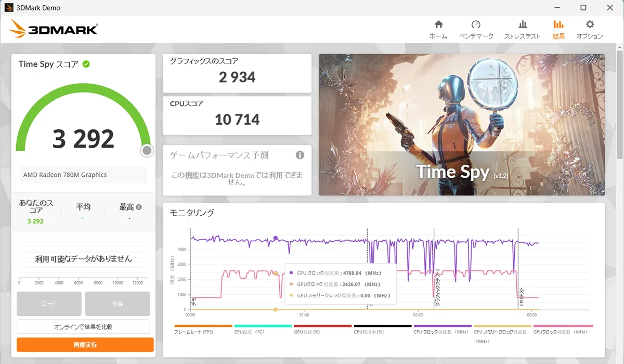This screenshot has width=624, height=364.
Task: Click the モニタリング section heading
Action: tap(192, 212)
